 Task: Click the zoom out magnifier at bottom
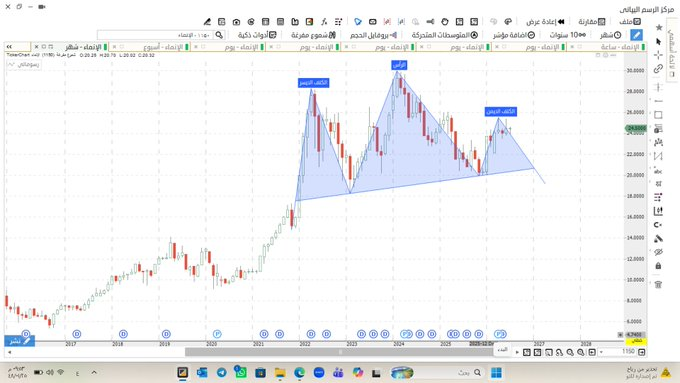(570, 352)
